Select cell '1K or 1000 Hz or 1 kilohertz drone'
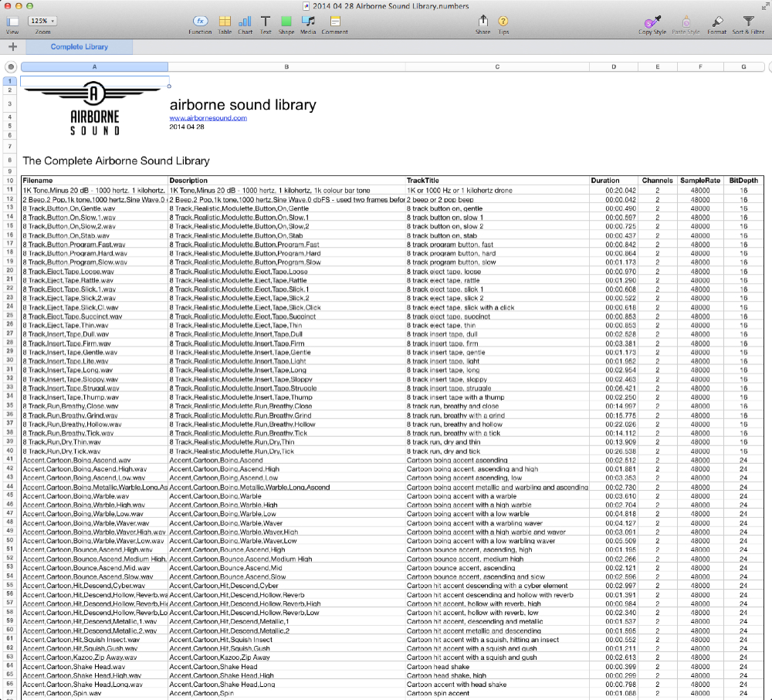The image size is (772, 700). click(x=497, y=191)
